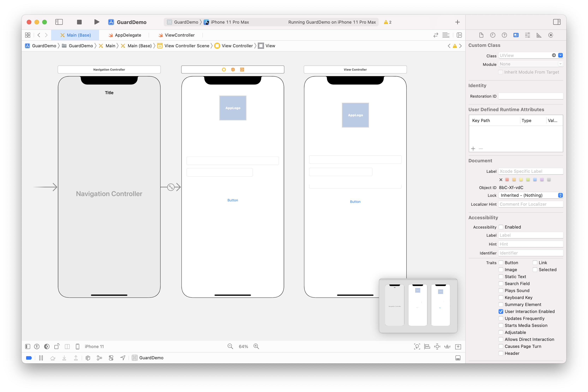Open the Attributes inspector icon
The width and height of the screenshot is (588, 392).
[527, 35]
